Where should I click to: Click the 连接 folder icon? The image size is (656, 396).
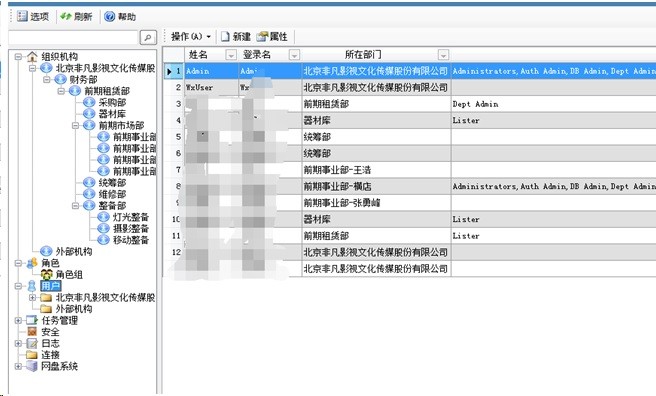(32, 355)
